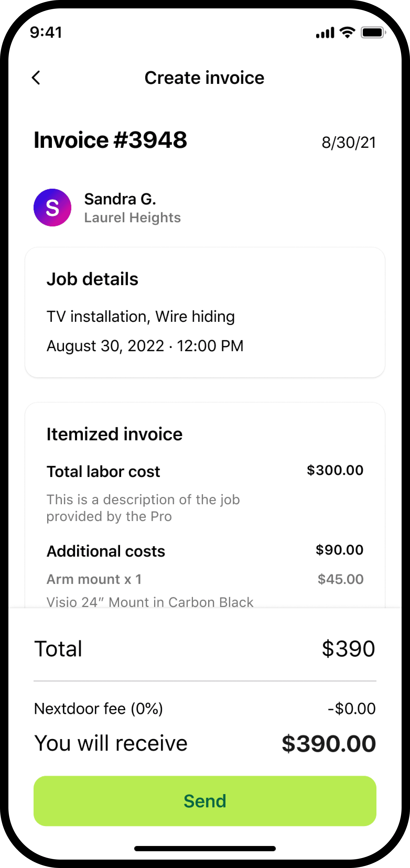Tap the cellular signal bars icon
The height and width of the screenshot is (868, 410).
point(325,33)
